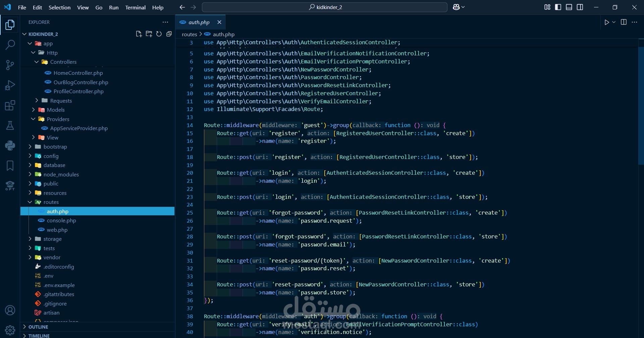Open the run options dropdown arrow

point(614,22)
